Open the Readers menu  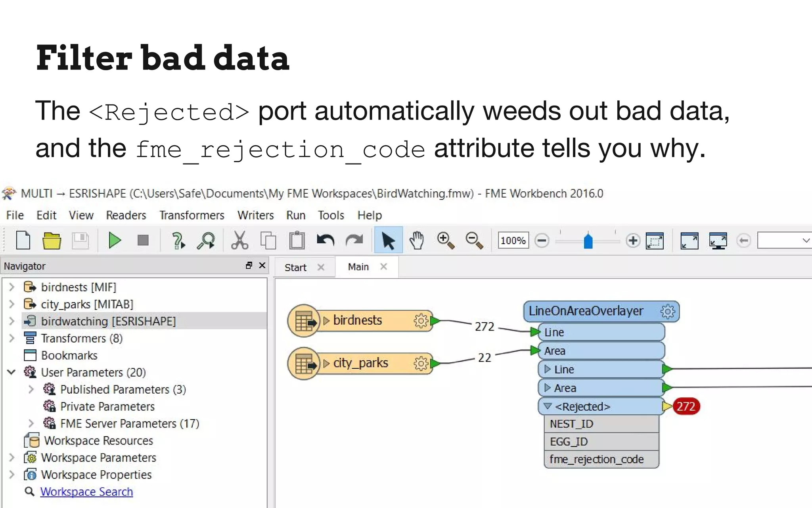point(126,215)
